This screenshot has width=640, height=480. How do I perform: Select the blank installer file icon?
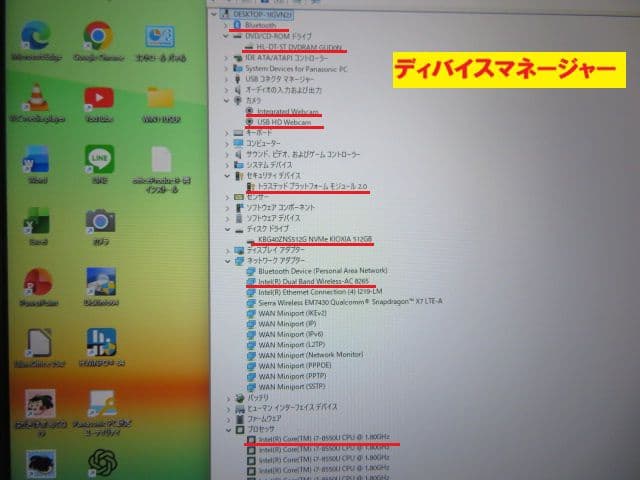[x=161, y=159]
